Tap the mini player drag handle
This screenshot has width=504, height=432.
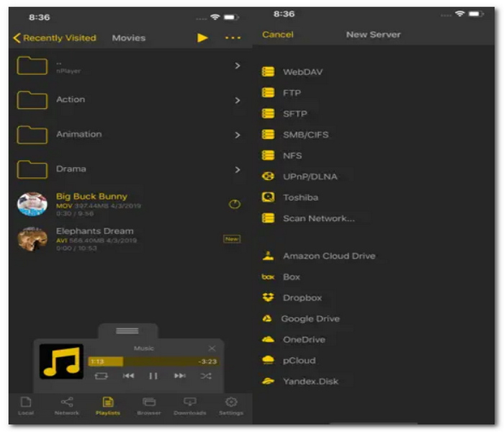pyautogui.click(x=127, y=330)
